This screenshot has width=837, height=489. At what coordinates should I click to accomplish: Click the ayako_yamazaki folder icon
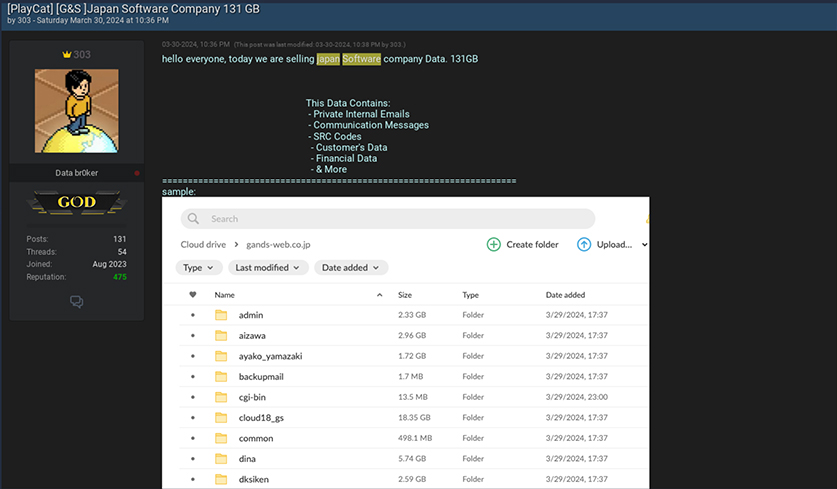[x=221, y=356]
